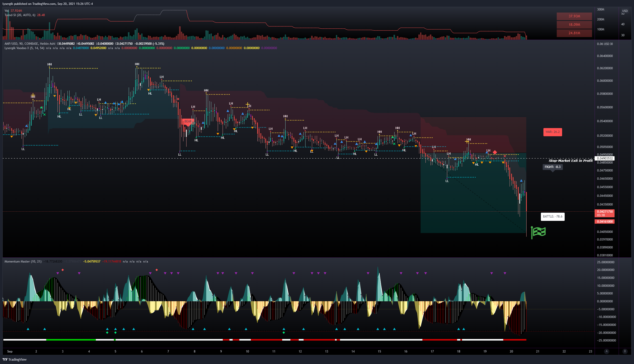Image resolution: width=634 pixels, height=364 pixels.
Task: Click the red 0.04161000 price tag
Action: 605,222
